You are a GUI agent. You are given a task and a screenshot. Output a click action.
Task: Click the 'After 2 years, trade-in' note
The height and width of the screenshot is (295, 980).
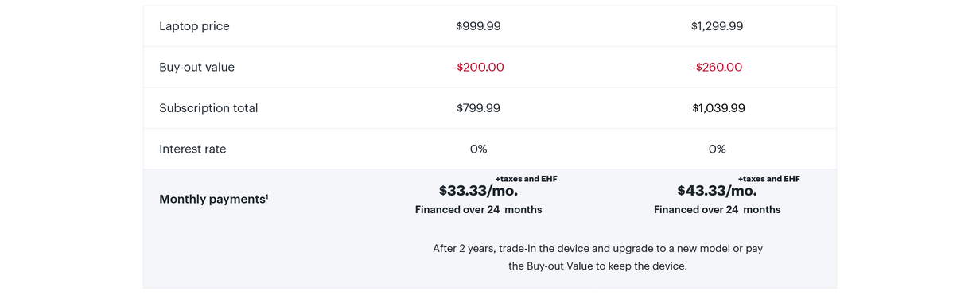(x=597, y=258)
